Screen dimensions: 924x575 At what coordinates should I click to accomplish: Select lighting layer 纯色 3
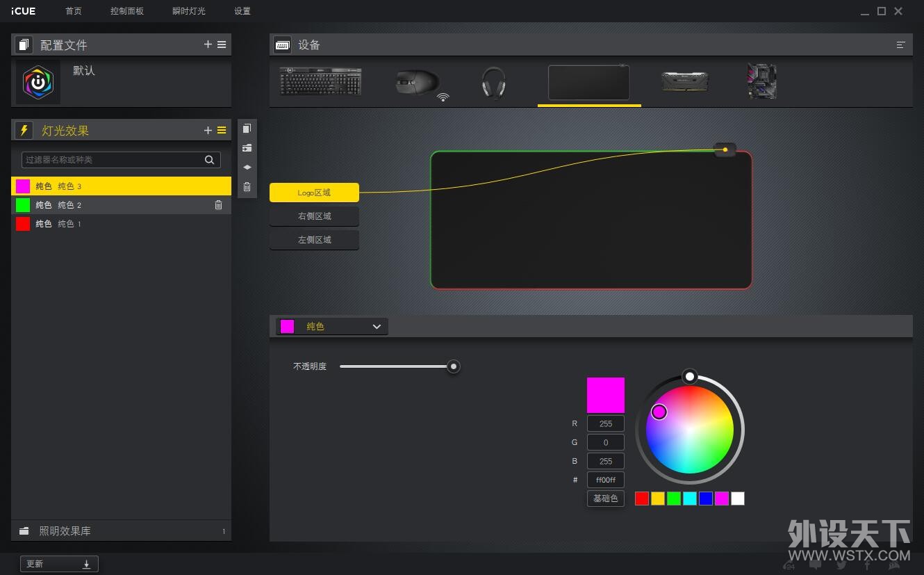pos(121,186)
